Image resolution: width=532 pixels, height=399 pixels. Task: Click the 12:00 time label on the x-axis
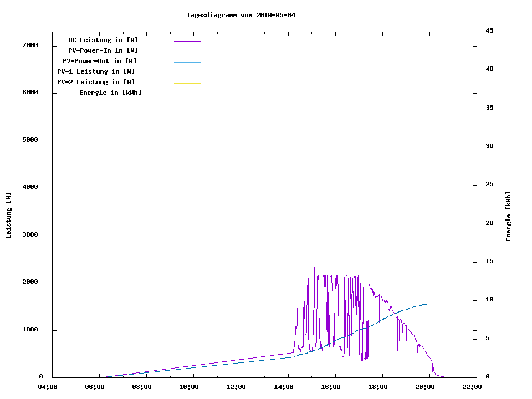point(237,387)
